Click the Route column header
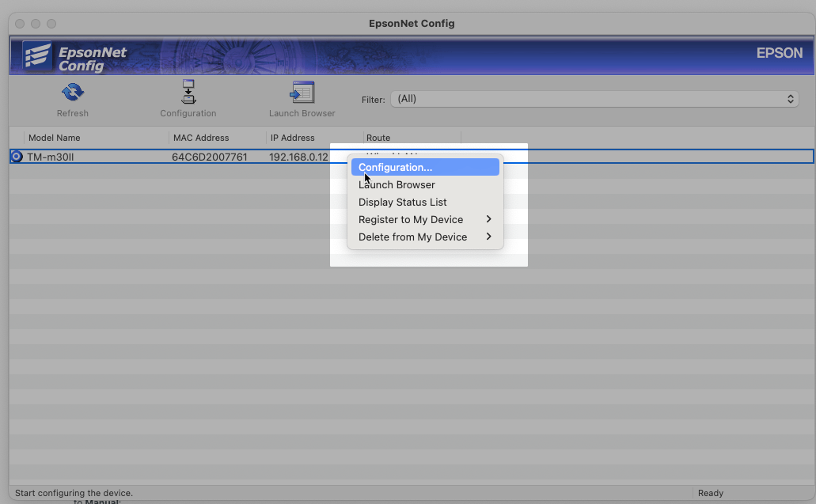816x504 pixels. click(378, 138)
